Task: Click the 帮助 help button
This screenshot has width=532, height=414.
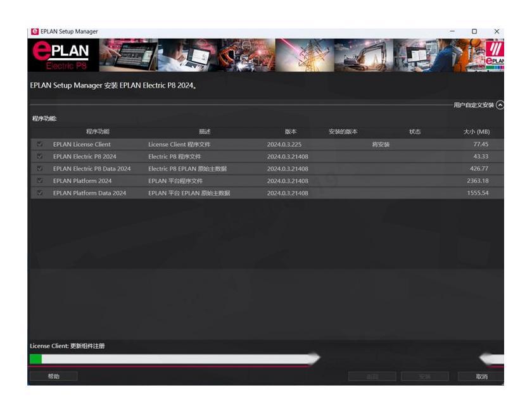Action: [x=54, y=377]
